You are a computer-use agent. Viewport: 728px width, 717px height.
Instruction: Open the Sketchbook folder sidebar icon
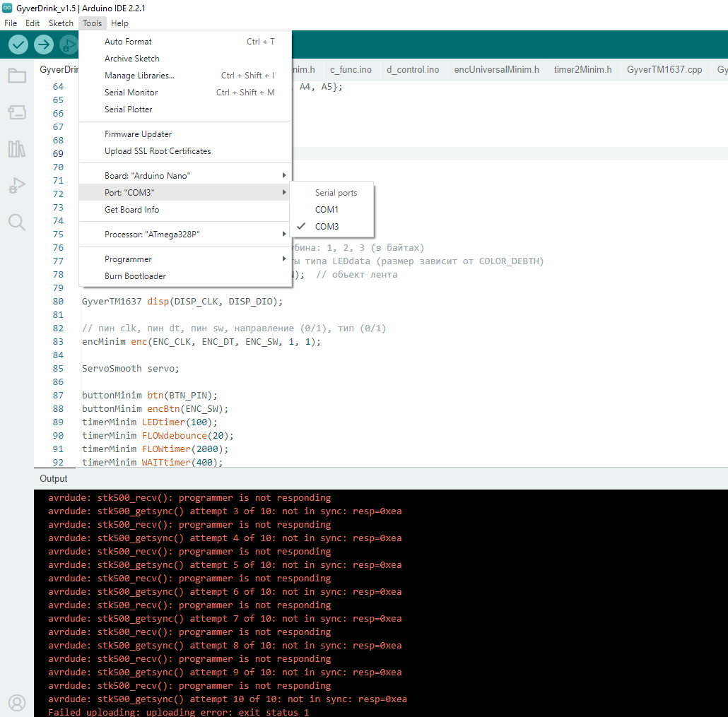(x=17, y=76)
